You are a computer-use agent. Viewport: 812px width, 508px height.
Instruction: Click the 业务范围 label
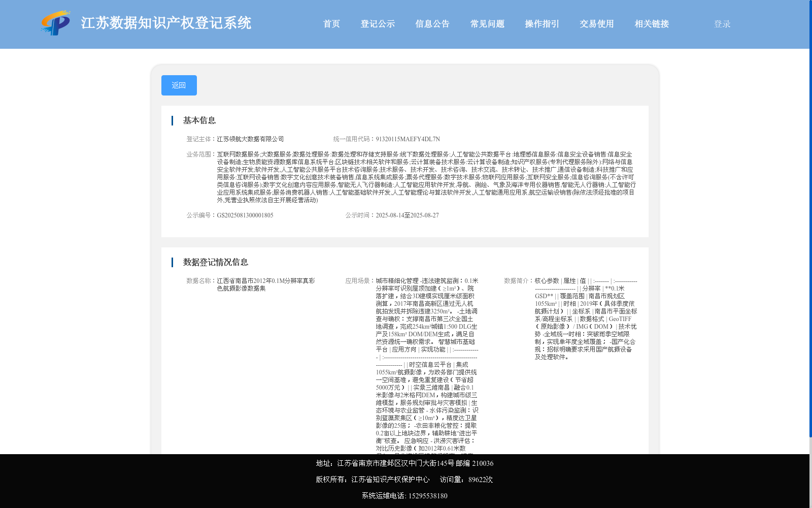tap(201, 154)
